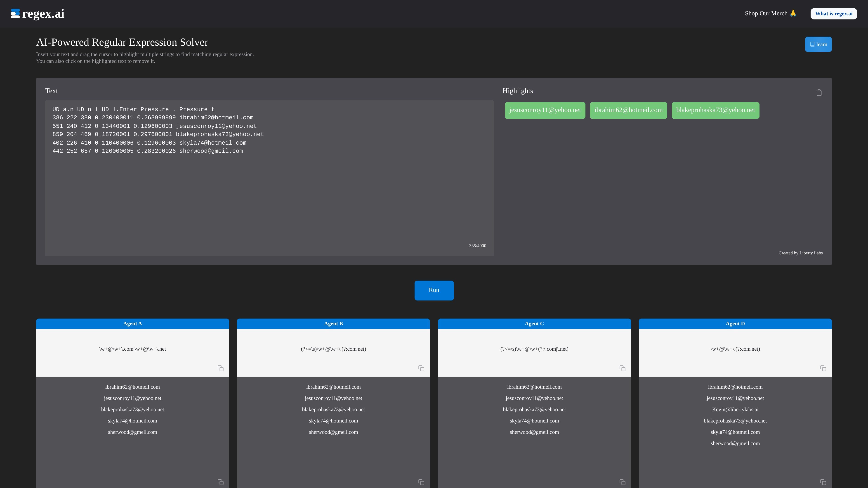This screenshot has width=868, height=488.
Task: Click Agent A regex text
Action: point(132,349)
